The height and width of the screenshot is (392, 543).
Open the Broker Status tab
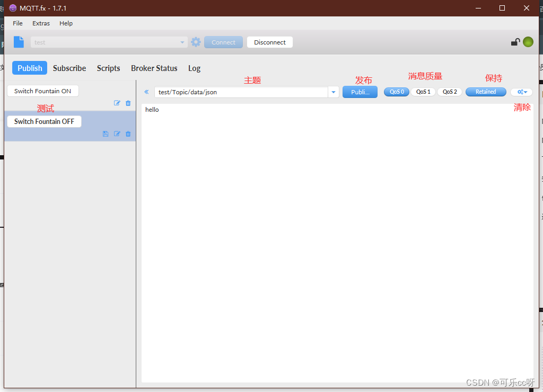pos(154,68)
